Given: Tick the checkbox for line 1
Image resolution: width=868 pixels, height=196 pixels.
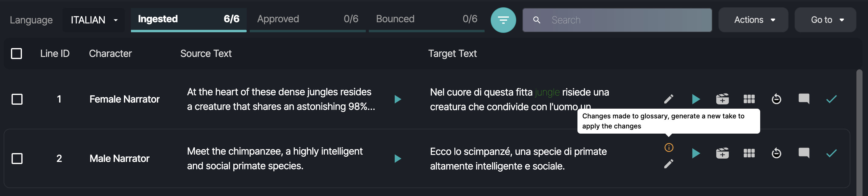Looking at the screenshot, I should (17, 99).
